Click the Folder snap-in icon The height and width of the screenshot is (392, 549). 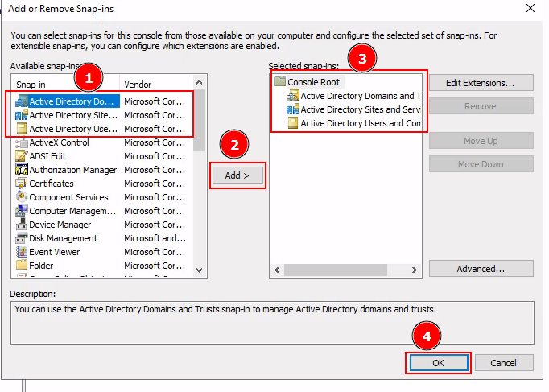coord(22,265)
